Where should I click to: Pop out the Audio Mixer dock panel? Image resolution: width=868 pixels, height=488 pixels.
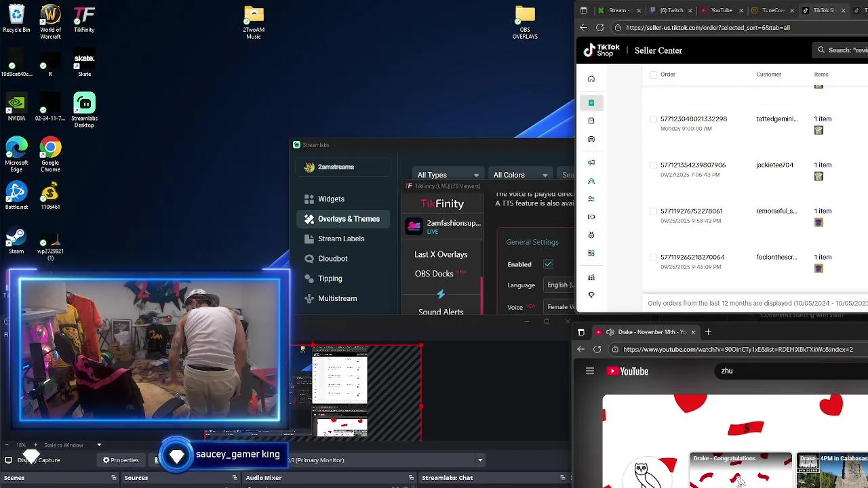click(x=411, y=478)
